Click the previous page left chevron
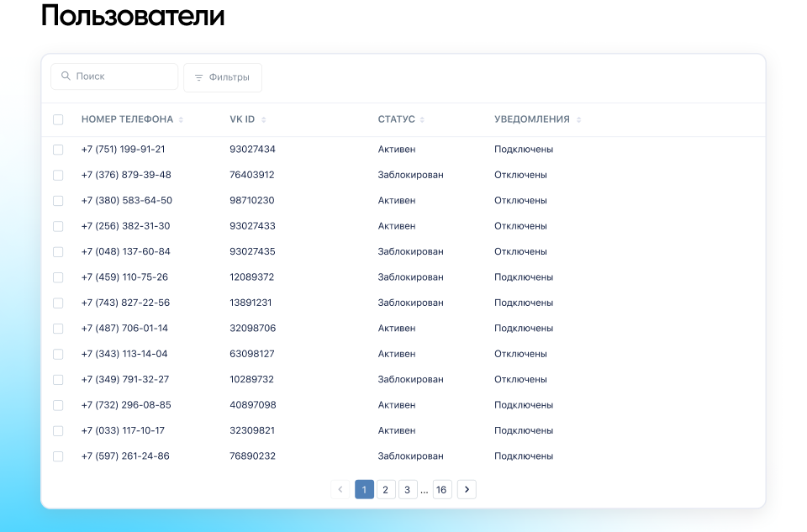The image size is (807, 532). click(x=340, y=489)
